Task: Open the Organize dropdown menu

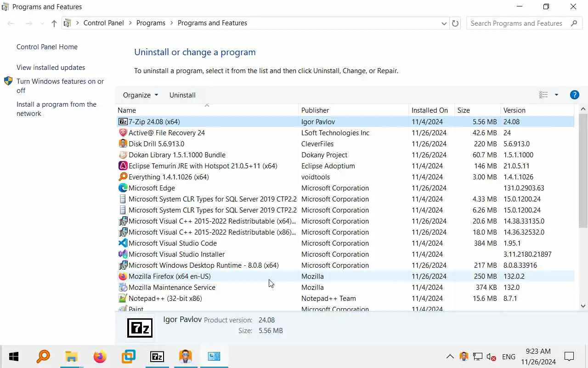Action: (x=141, y=95)
